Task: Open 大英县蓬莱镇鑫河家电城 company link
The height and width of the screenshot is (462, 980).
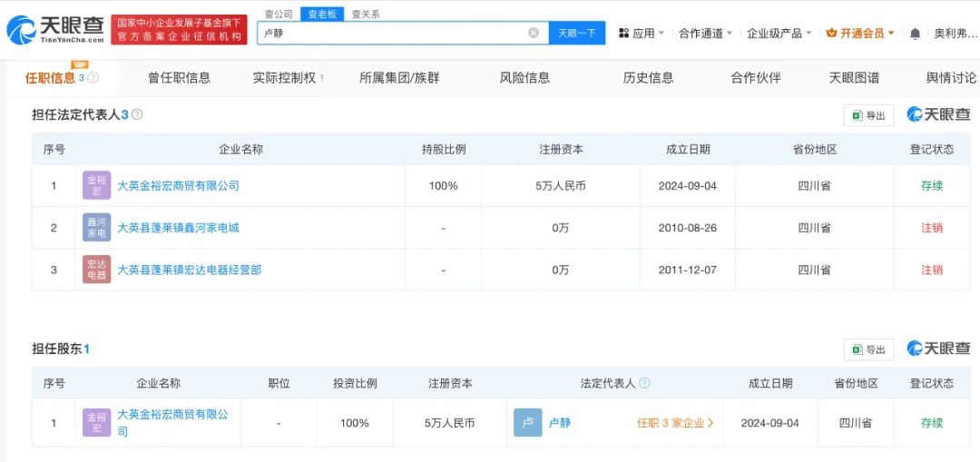Action: (x=178, y=228)
